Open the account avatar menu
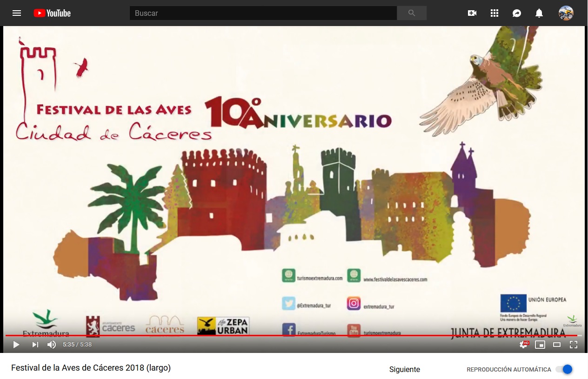This screenshot has width=588, height=379. click(566, 13)
